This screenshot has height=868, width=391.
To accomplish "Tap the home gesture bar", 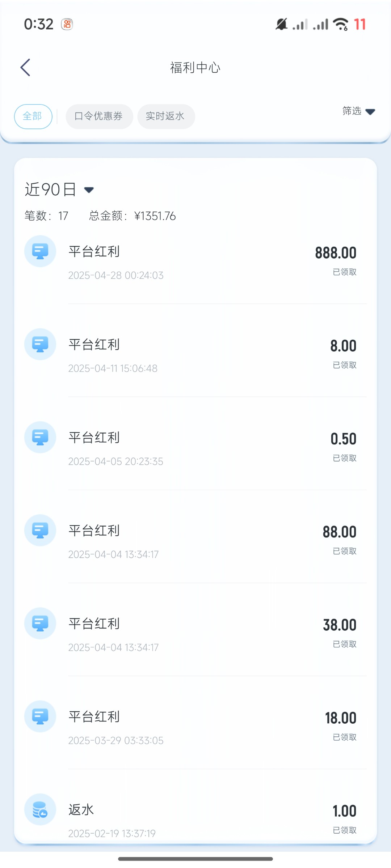I will tap(195, 859).
